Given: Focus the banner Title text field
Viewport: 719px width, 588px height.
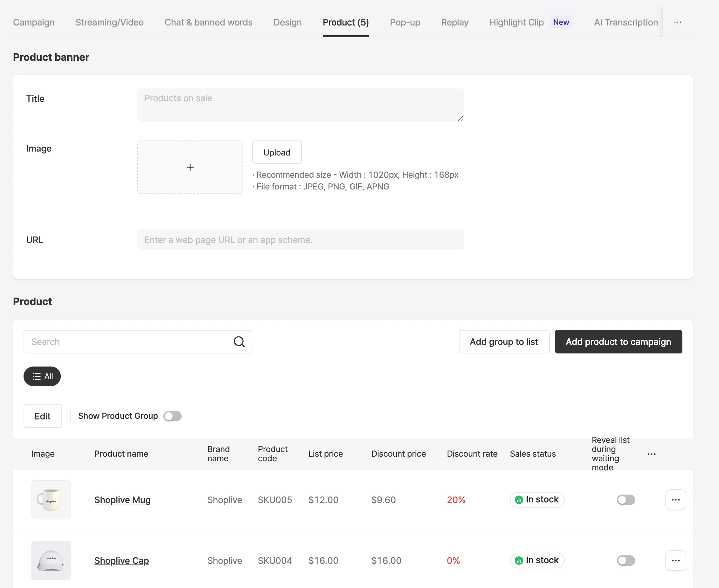Looking at the screenshot, I should tap(301, 105).
